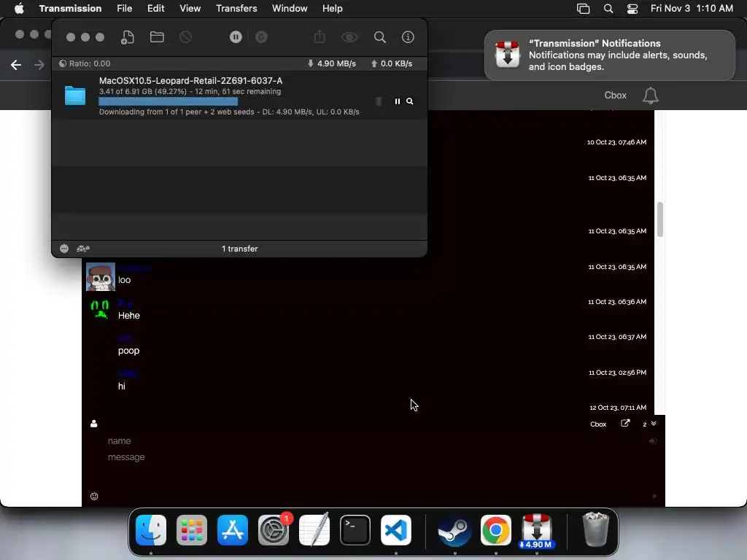
Task: Click the Remove transfer toolbar icon
Action: pos(185,37)
